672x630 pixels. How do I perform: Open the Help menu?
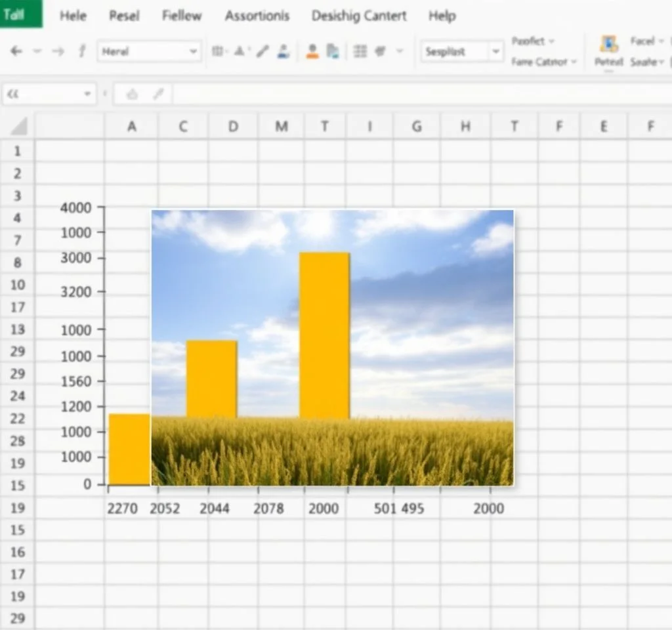(x=442, y=16)
